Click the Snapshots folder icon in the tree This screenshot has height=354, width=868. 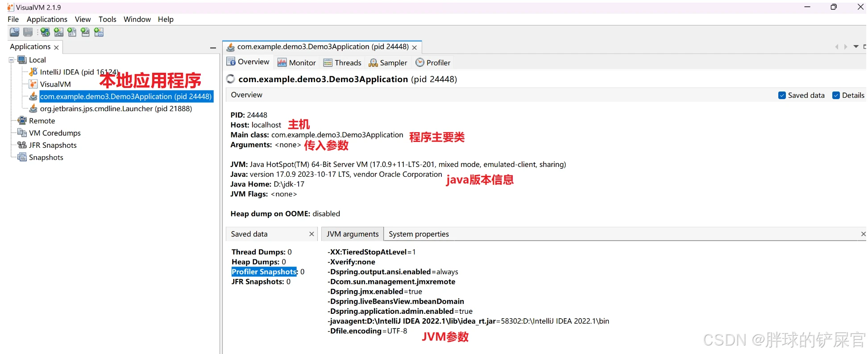point(22,157)
